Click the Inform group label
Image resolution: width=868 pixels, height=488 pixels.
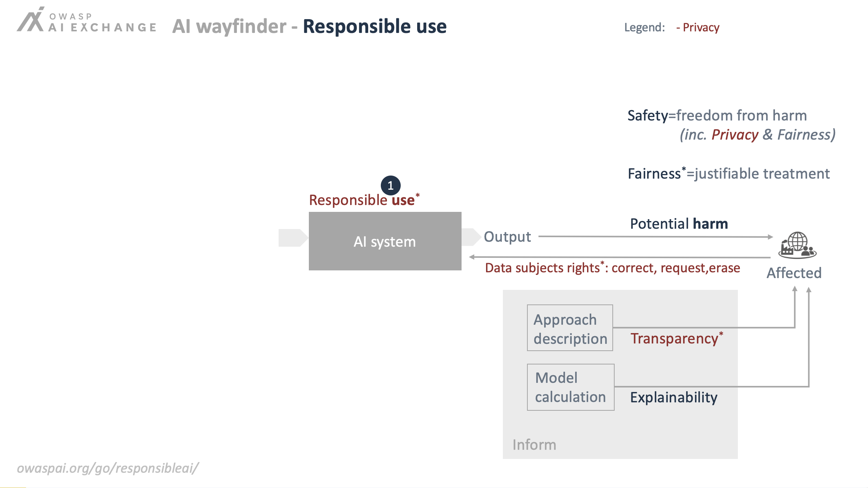(534, 445)
